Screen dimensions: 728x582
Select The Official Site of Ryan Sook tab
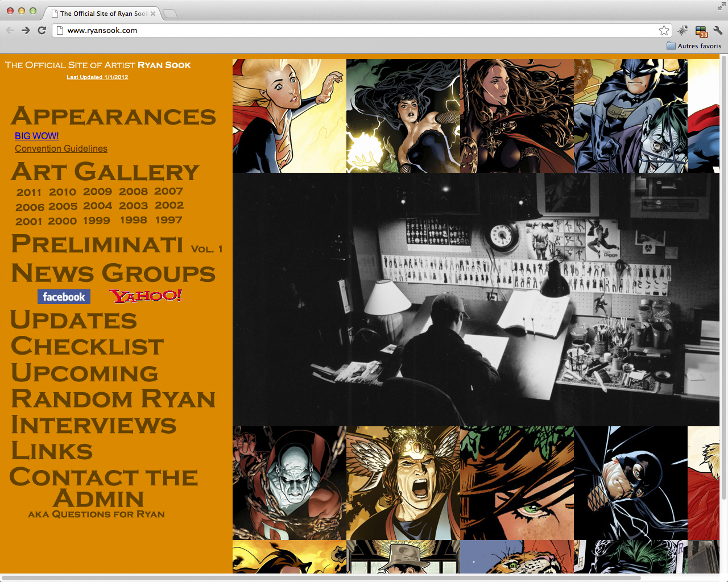click(102, 14)
